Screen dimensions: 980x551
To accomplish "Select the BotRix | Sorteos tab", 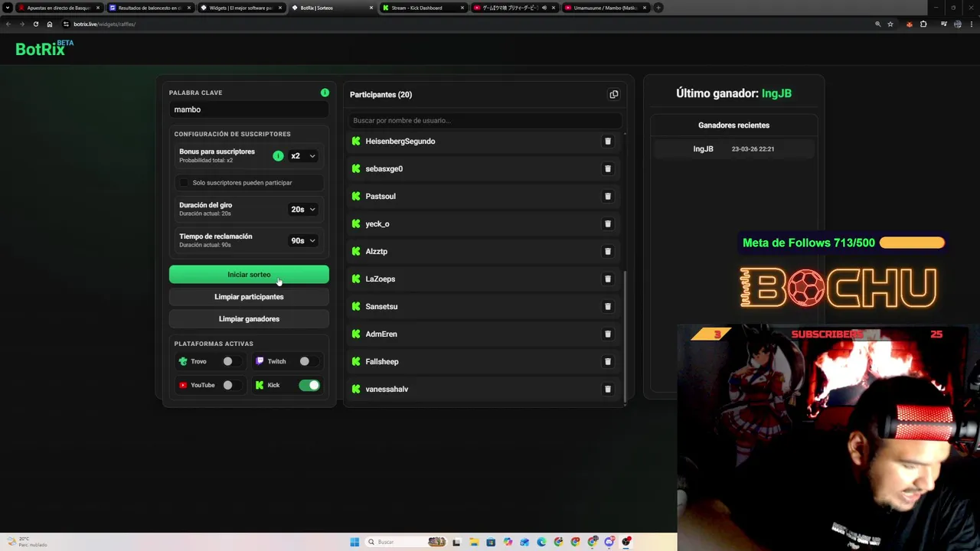I will click(x=332, y=8).
